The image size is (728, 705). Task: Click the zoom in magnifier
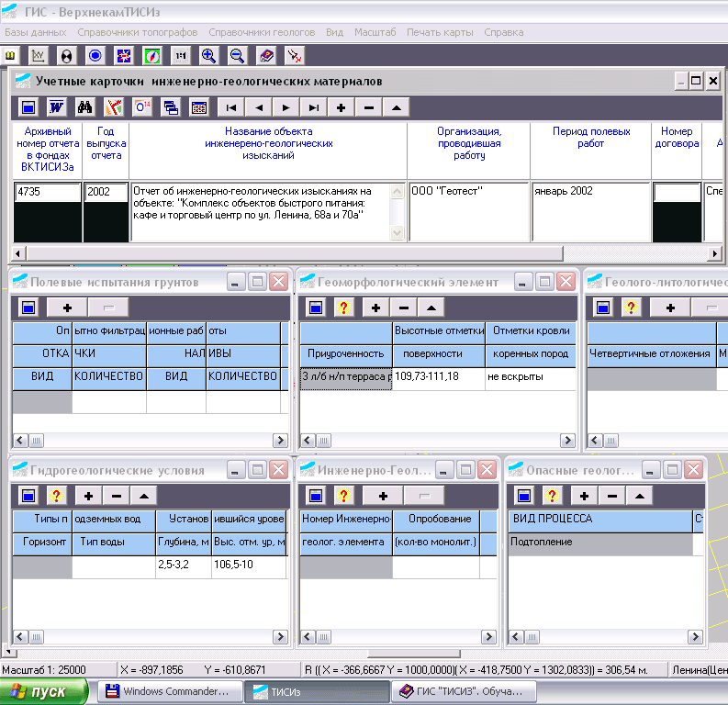tap(209, 56)
